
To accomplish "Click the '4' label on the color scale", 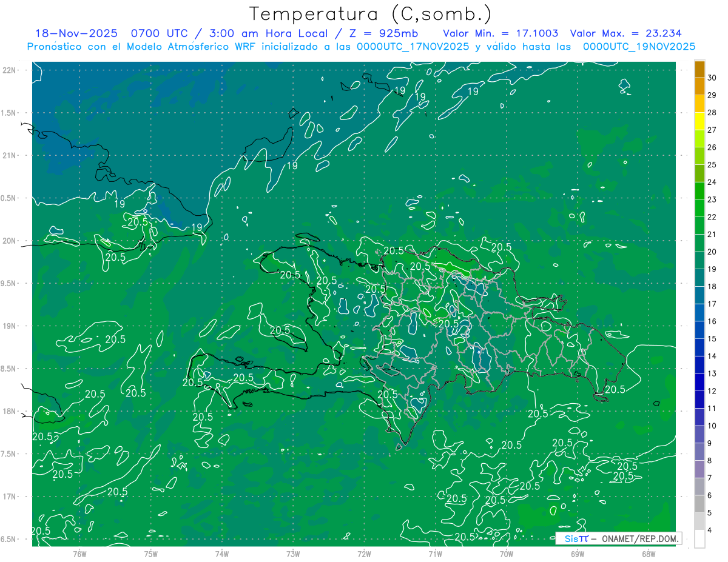I will point(710,530).
